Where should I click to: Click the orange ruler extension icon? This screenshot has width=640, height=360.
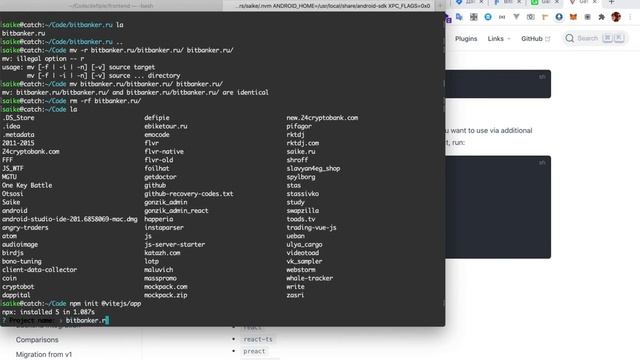tap(545, 17)
